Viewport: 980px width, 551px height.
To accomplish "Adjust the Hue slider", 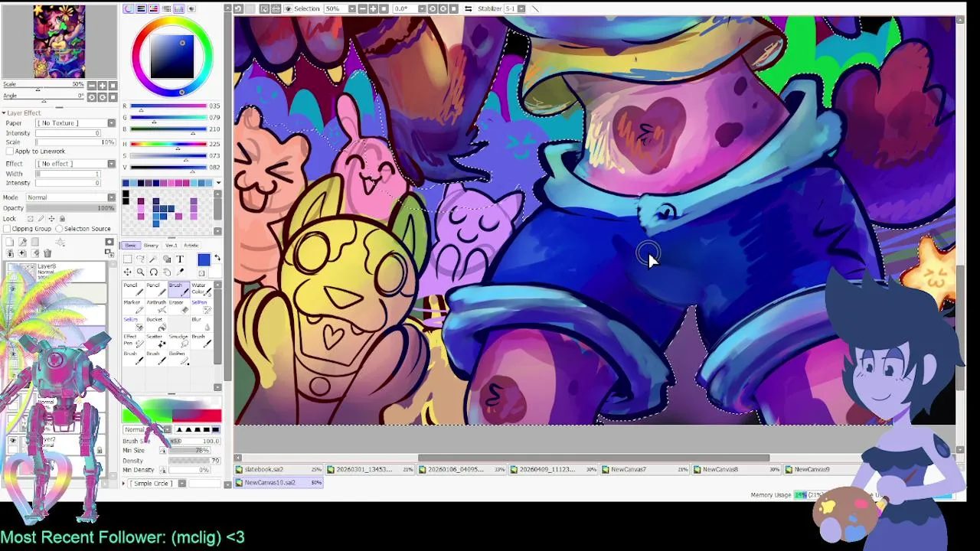I will tap(168, 144).
